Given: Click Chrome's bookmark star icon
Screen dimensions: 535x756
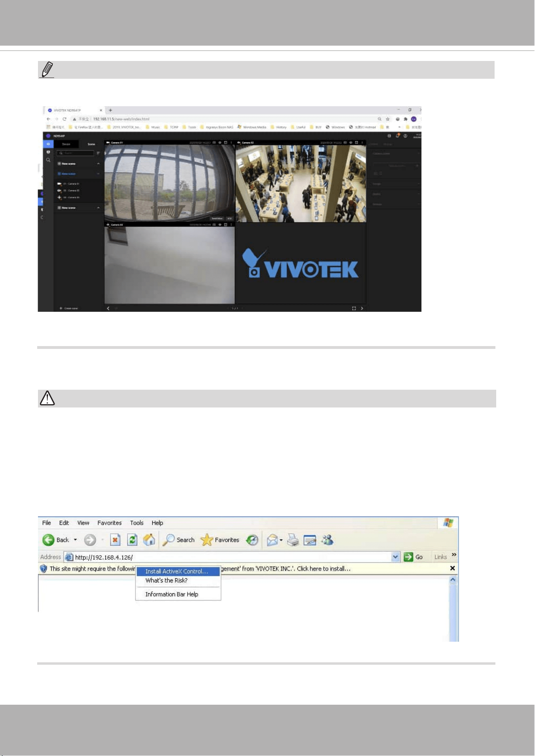Looking at the screenshot, I should point(388,119).
